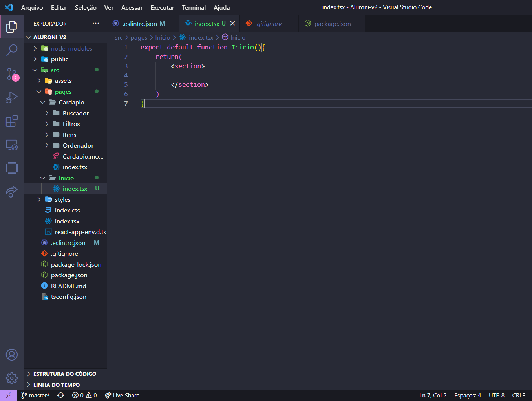This screenshot has width=532, height=401.
Task: Start a Live Share session
Action: point(122,395)
